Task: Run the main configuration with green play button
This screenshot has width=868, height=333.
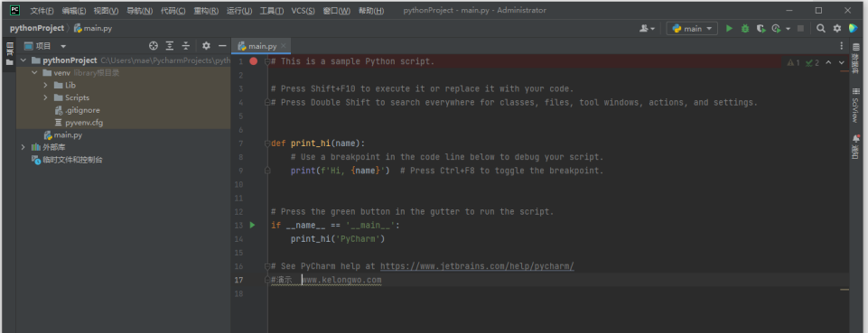Action: (729, 28)
